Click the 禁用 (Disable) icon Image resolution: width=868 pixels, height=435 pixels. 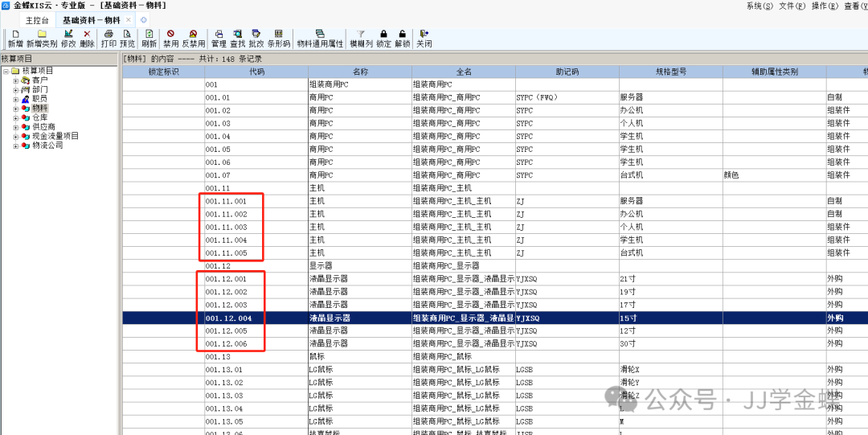tap(170, 35)
